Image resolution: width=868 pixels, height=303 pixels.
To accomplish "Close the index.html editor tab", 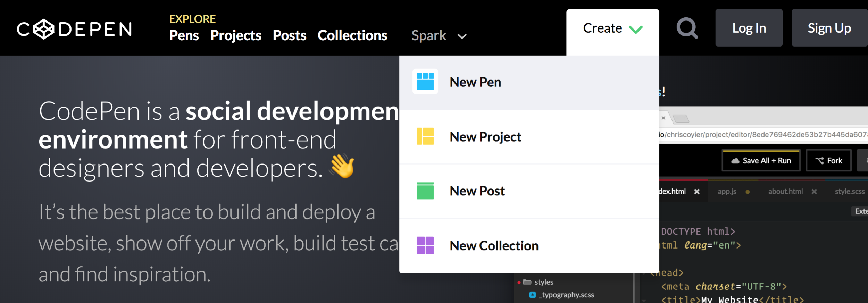I will click(x=696, y=192).
